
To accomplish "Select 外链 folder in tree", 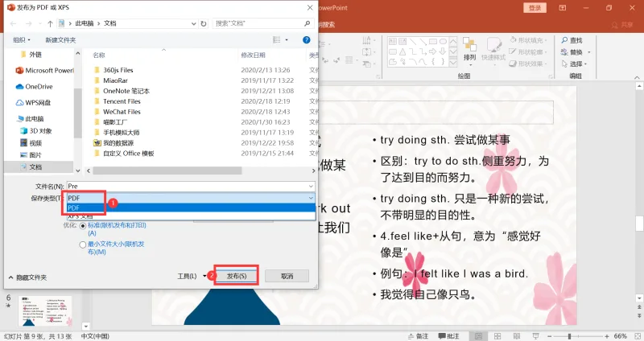I will coord(31,55).
